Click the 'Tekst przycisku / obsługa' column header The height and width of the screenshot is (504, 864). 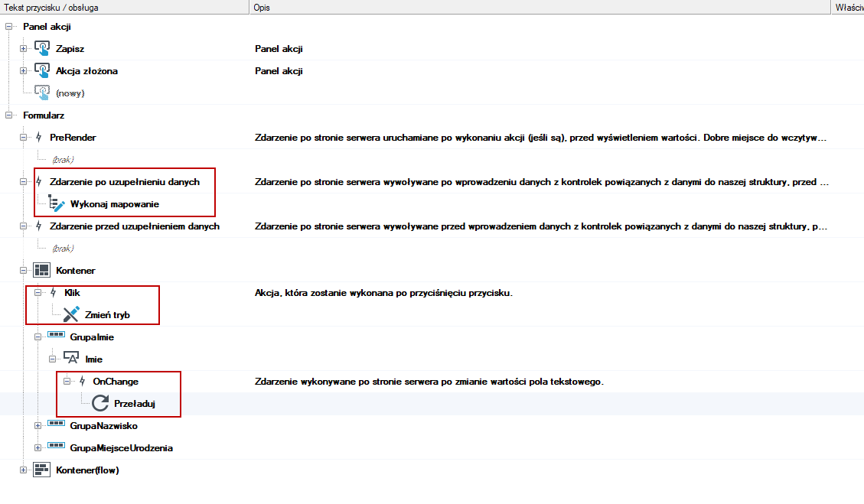point(125,7)
